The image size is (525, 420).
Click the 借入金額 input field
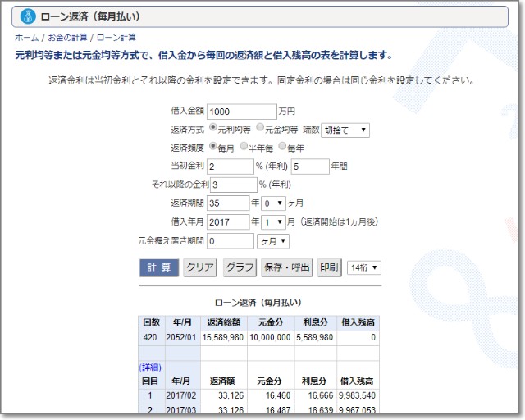(x=242, y=111)
